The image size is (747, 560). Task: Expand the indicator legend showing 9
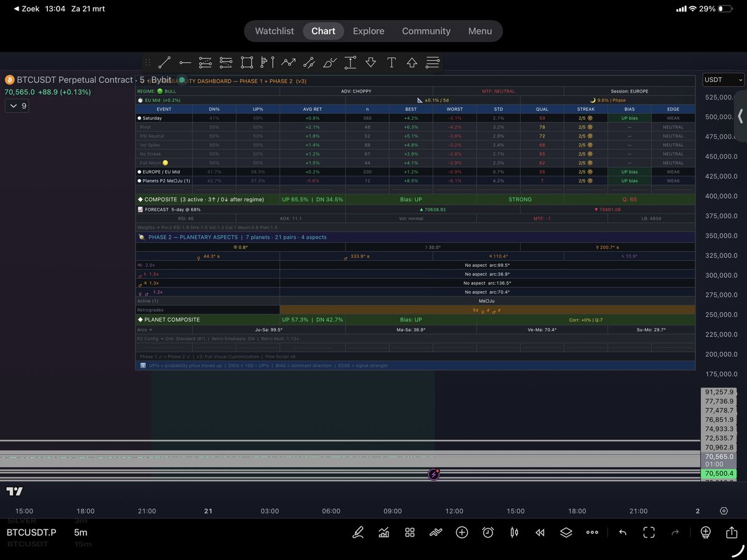16,106
